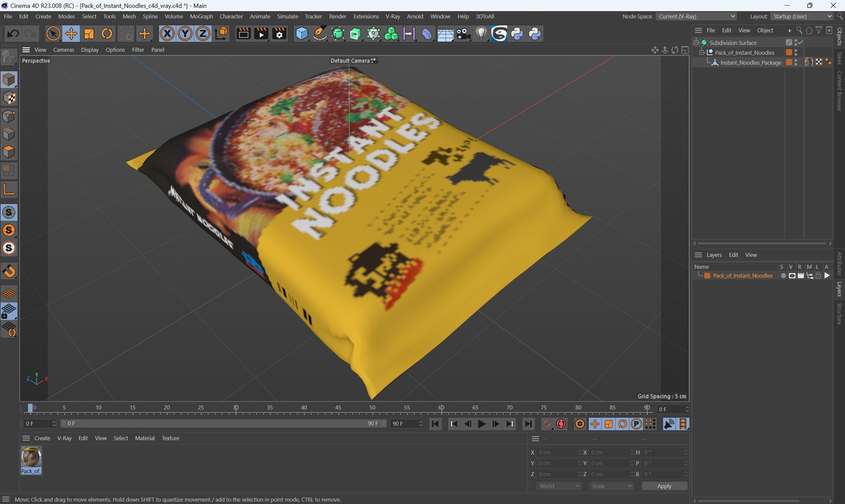Toggle layer visibility eye icon
Image resolution: width=845 pixels, height=504 pixels.
coord(792,276)
